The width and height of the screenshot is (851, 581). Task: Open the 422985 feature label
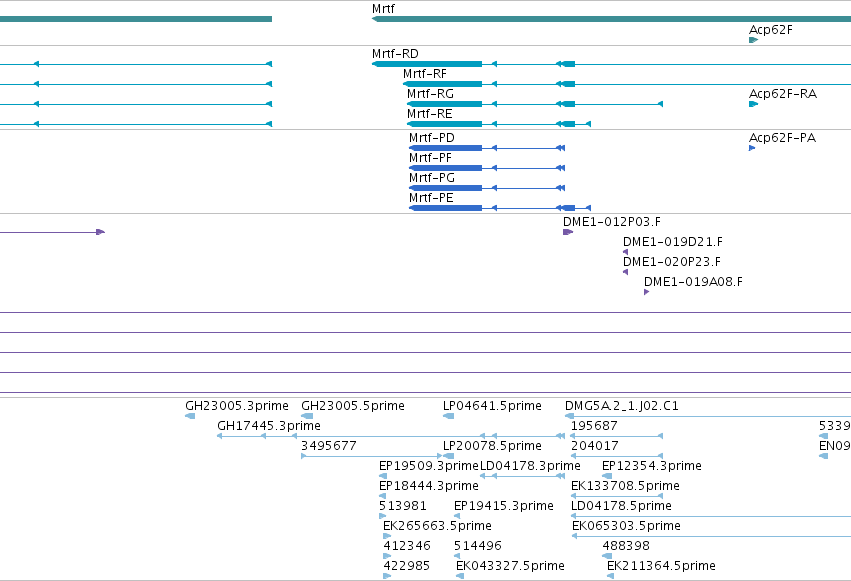point(407,566)
